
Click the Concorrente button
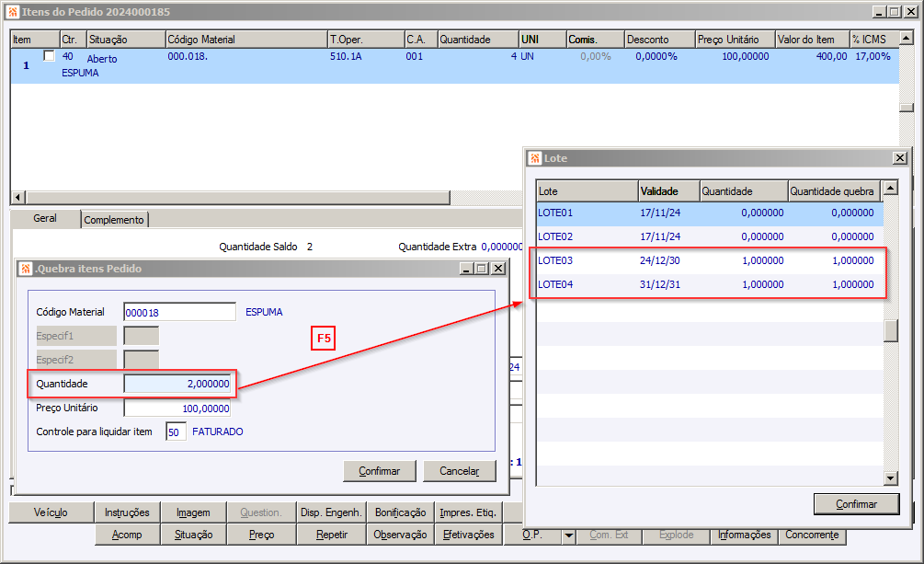pyautogui.click(x=812, y=535)
